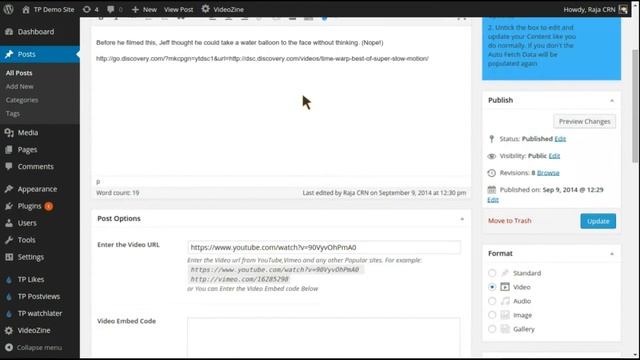
Task: Click the Appearance brush icon
Action: point(9,189)
